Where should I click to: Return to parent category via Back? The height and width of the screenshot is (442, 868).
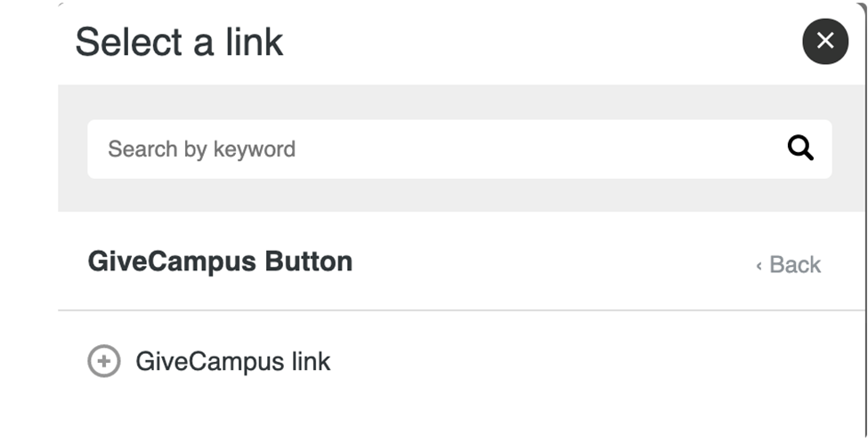coord(788,264)
